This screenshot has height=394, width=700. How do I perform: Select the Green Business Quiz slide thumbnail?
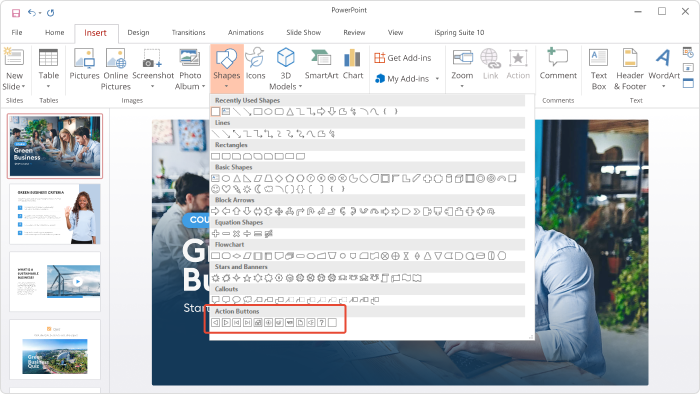click(55, 349)
